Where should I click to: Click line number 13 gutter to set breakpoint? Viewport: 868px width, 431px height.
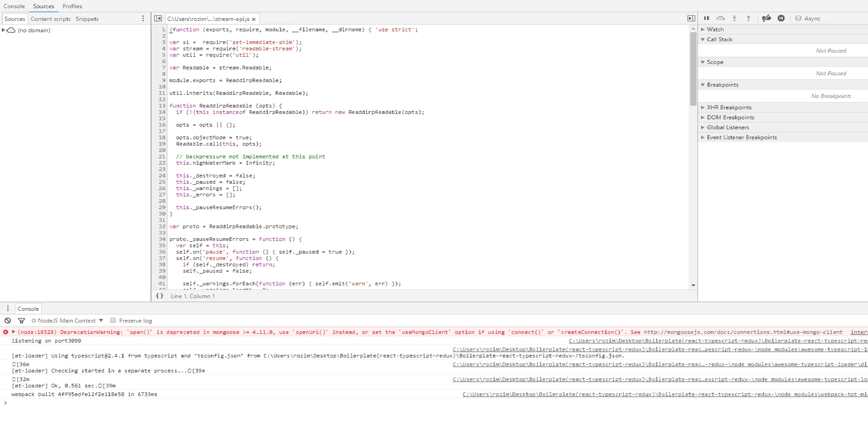point(162,106)
